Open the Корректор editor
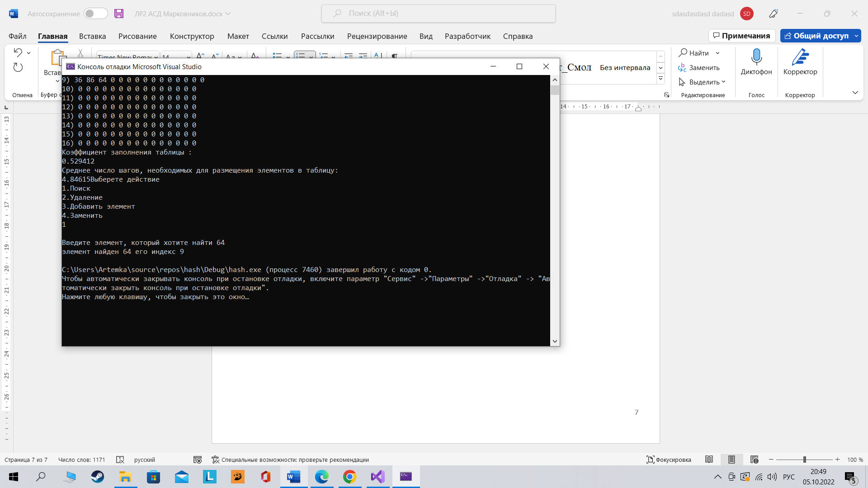Viewport: 868px width, 488px height. [x=800, y=62]
